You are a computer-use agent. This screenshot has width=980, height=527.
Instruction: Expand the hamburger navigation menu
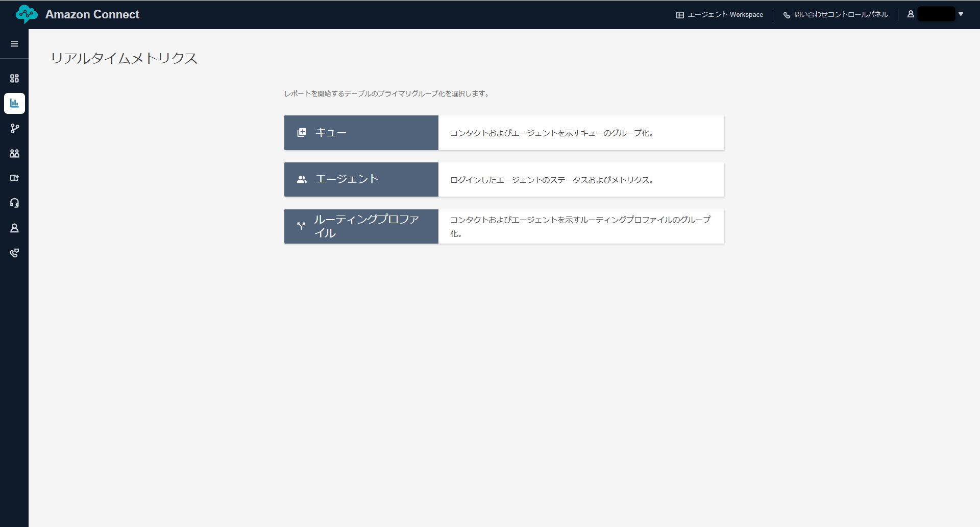[x=14, y=44]
